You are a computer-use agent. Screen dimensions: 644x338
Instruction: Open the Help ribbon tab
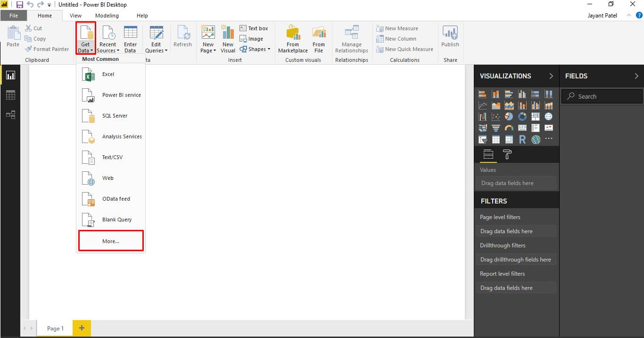click(x=142, y=16)
